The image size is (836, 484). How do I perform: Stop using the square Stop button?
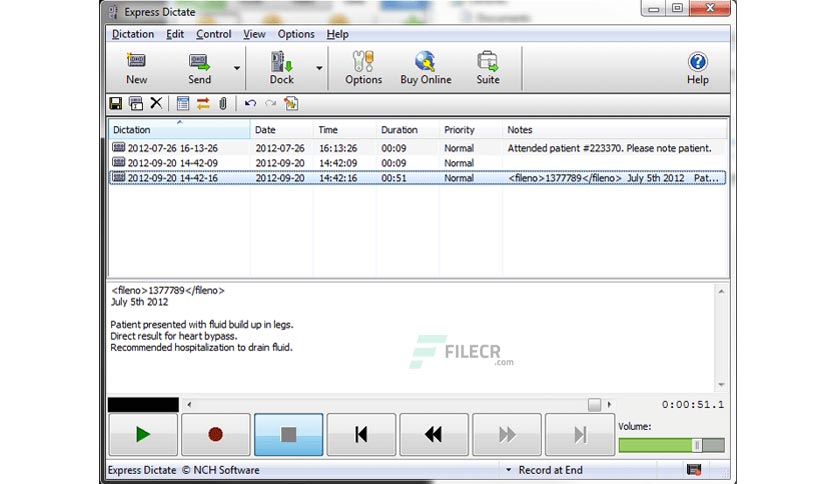click(288, 434)
